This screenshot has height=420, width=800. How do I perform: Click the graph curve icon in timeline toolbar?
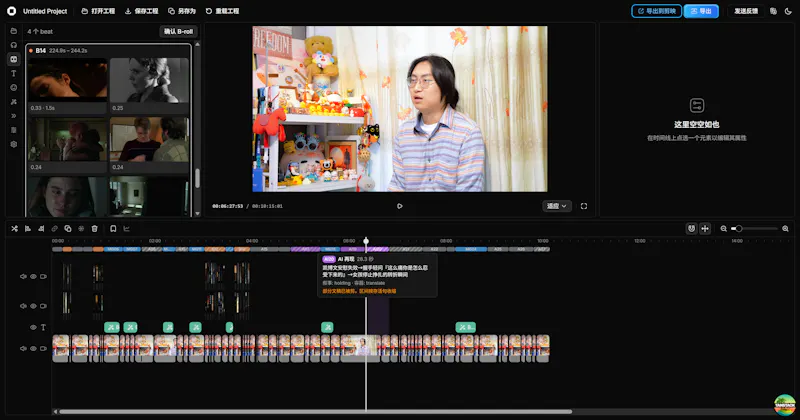click(x=127, y=229)
